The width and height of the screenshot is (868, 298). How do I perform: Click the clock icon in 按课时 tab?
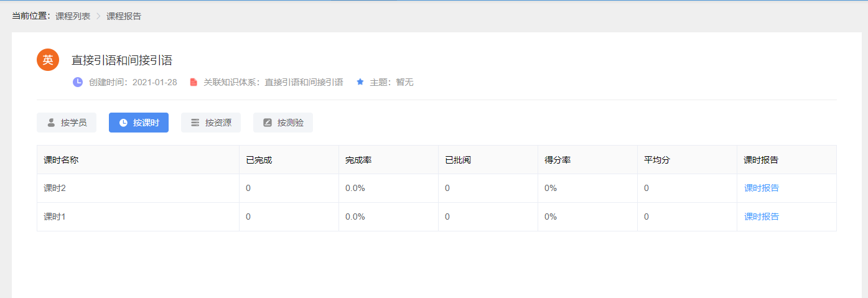pos(123,123)
